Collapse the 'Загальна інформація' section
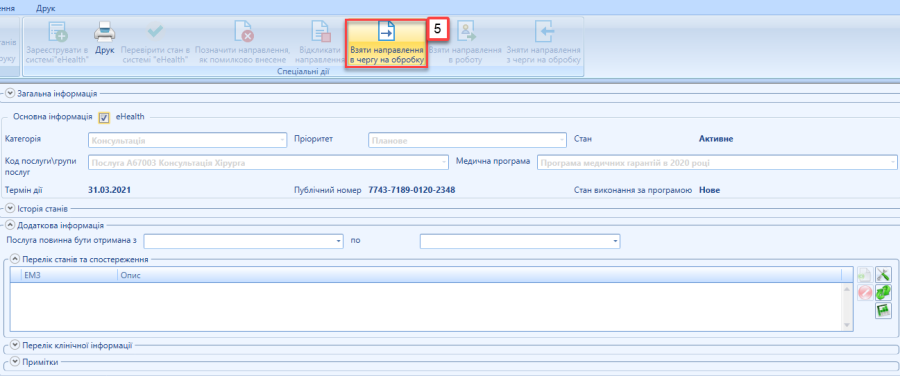This screenshot has height=376, width=900. pyautogui.click(x=10, y=93)
